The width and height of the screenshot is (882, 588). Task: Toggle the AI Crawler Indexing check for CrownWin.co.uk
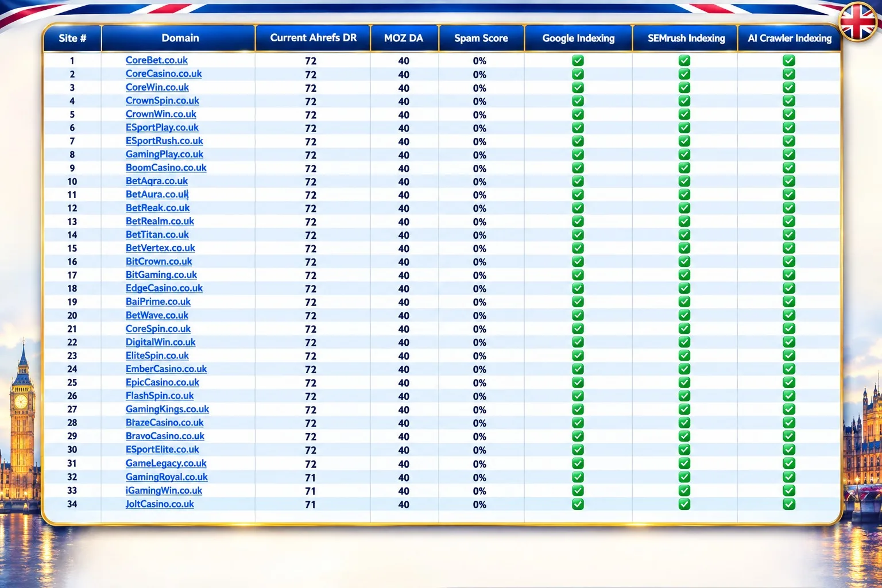click(789, 114)
